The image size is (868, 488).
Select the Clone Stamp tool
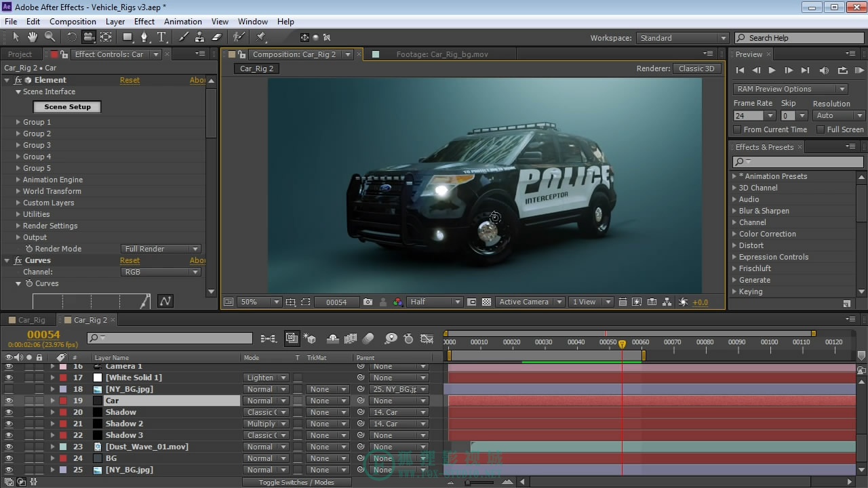(x=200, y=37)
